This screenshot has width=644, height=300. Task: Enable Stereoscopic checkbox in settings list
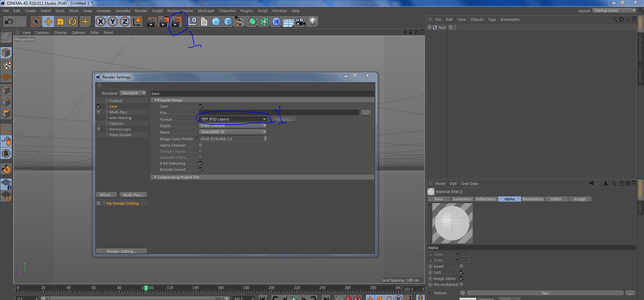click(x=99, y=129)
